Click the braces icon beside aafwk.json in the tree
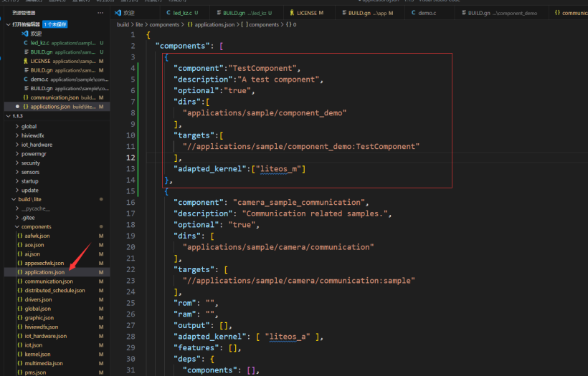588x376 pixels. [x=20, y=236]
